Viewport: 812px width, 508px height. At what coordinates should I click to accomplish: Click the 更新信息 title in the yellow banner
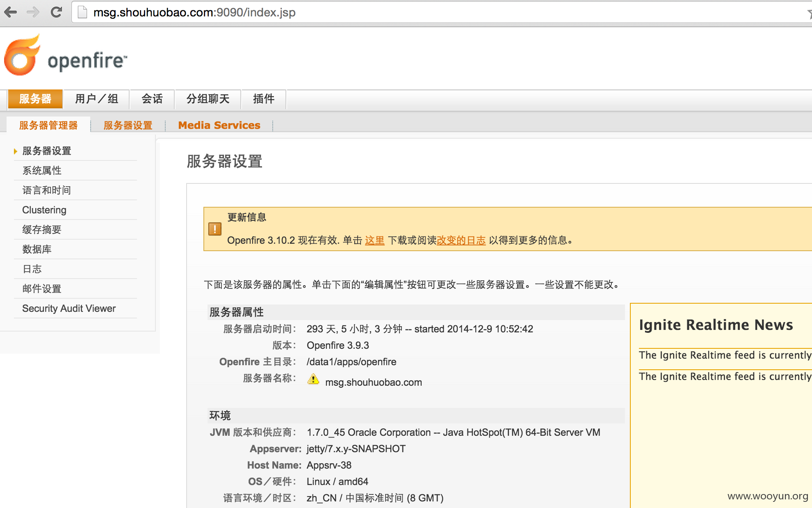[x=247, y=217]
